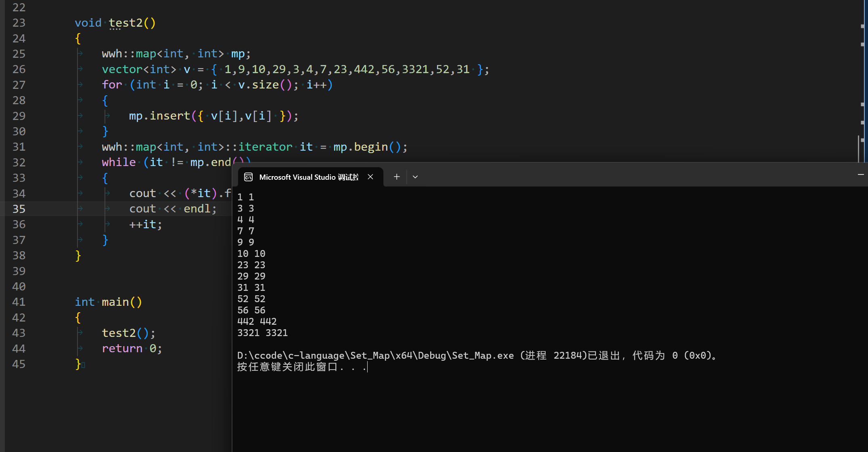The height and width of the screenshot is (452, 868).
Task: Click the for loop keyword on line 27
Action: [x=112, y=85]
